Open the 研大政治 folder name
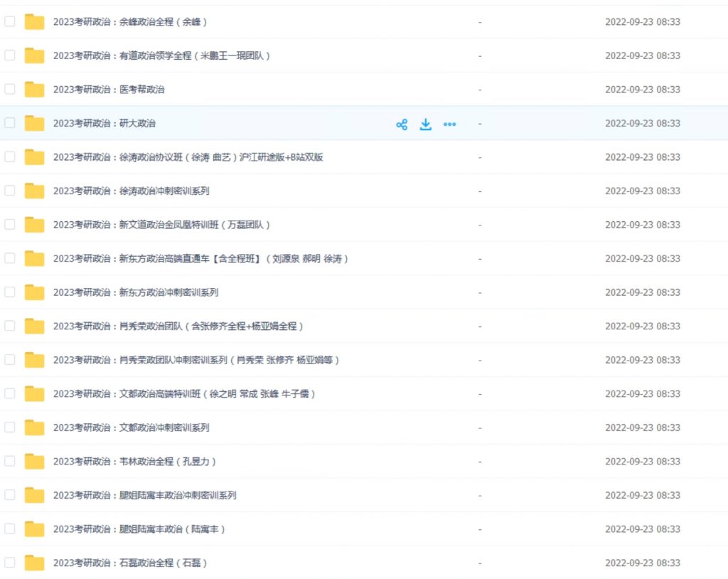Viewport: 728px width, 579px height. [104, 123]
